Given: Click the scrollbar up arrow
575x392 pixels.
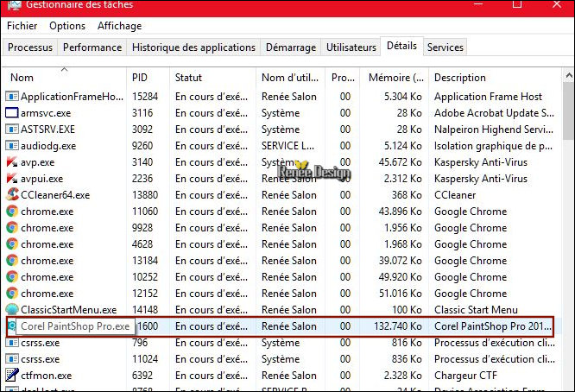Looking at the screenshot, I should (569, 75).
